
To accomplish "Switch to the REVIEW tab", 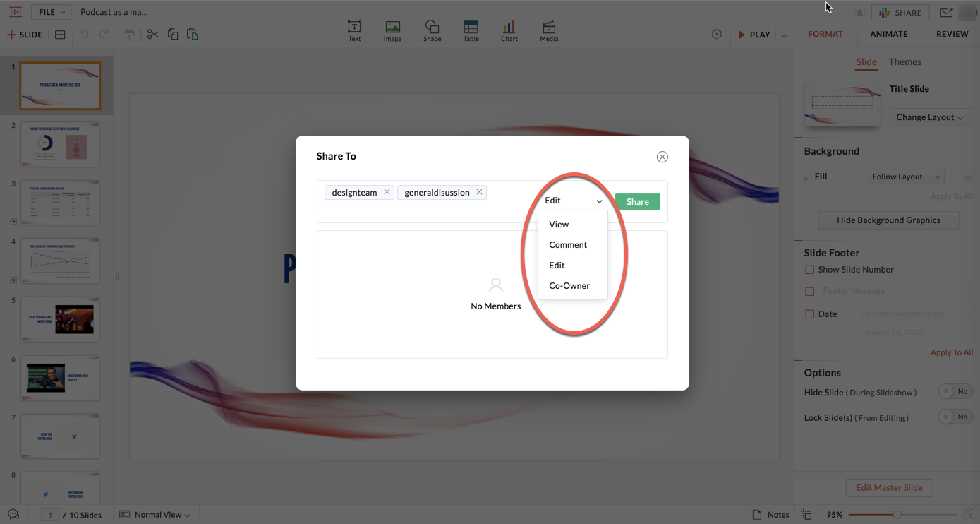I will click(x=952, y=34).
